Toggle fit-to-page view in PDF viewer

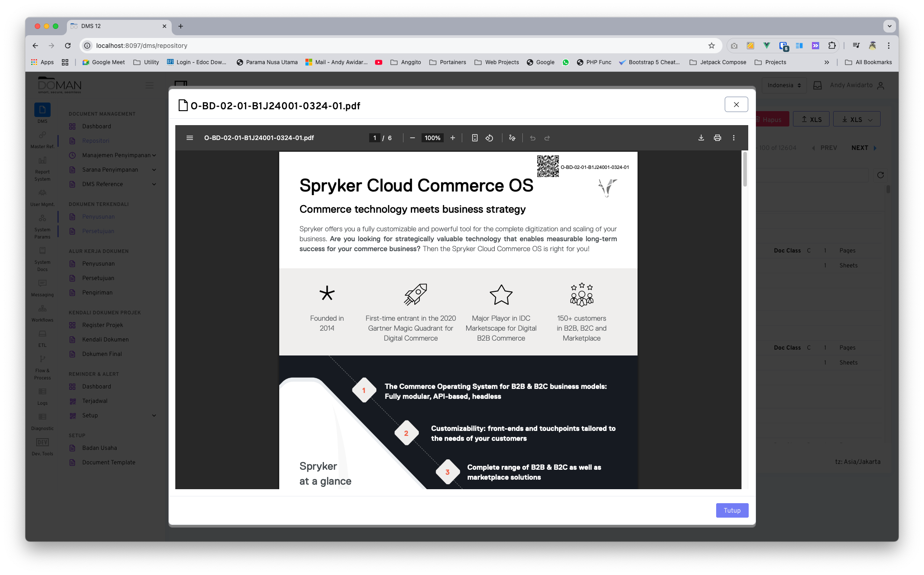tap(474, 138)
